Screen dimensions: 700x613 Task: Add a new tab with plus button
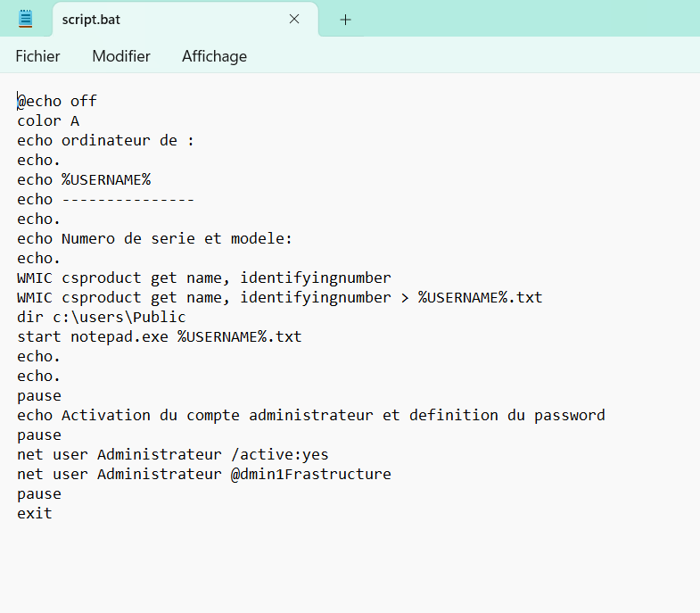[x=346, y=19]
